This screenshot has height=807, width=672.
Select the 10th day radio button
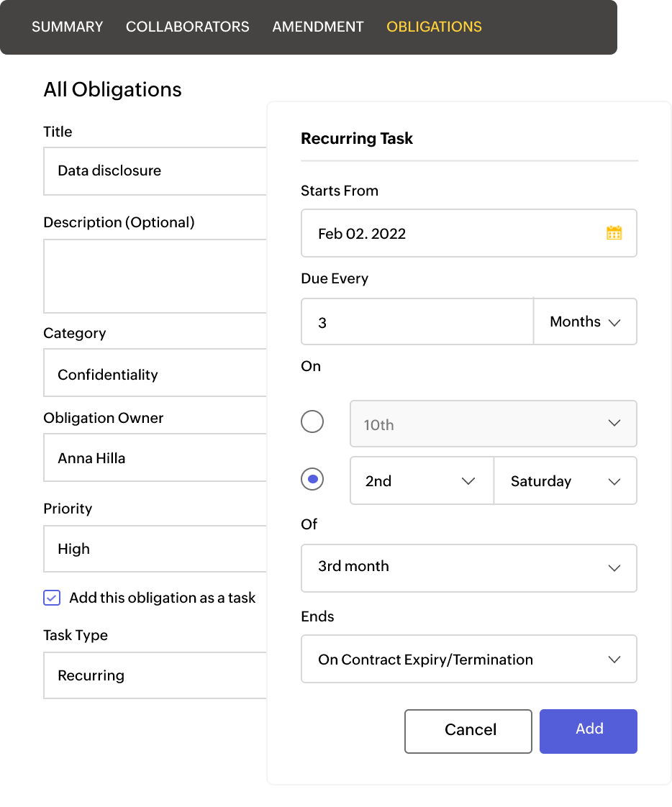(x=312, y=422)
